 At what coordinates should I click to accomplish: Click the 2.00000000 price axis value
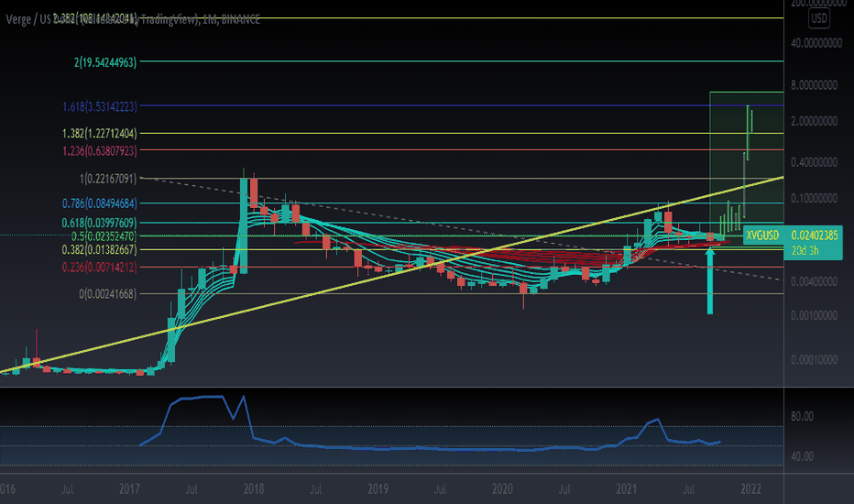(815, 121)
